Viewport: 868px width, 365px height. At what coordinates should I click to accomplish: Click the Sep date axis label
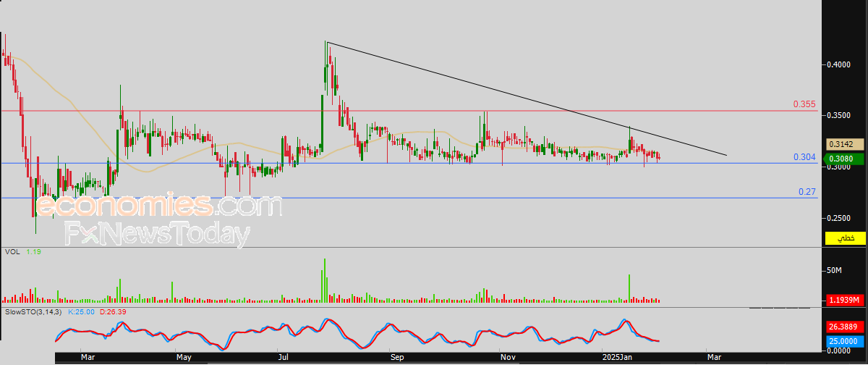[x=396, y=358]
